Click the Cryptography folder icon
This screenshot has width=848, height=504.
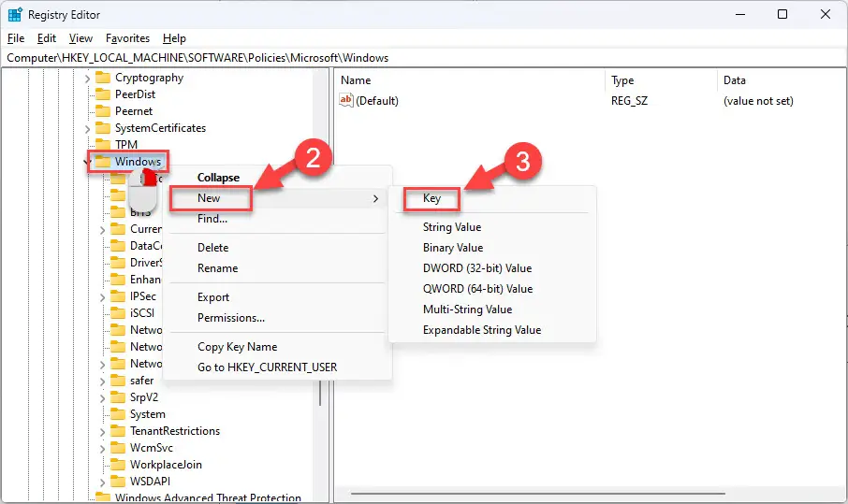coord(103,78)
